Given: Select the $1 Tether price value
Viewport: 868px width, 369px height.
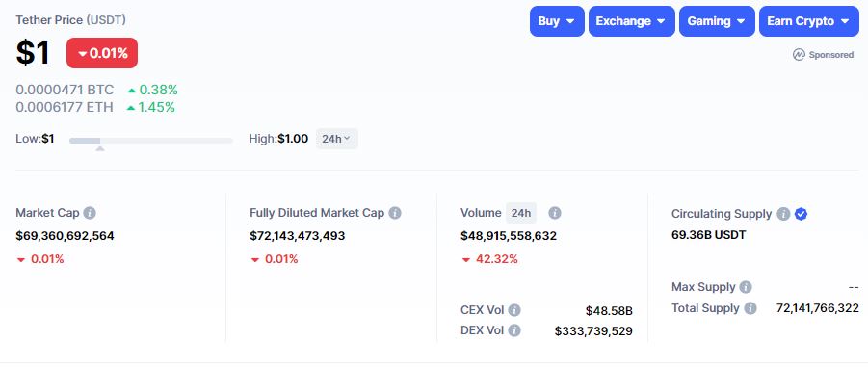Looking at the screenshot, I should click(33, 53).
